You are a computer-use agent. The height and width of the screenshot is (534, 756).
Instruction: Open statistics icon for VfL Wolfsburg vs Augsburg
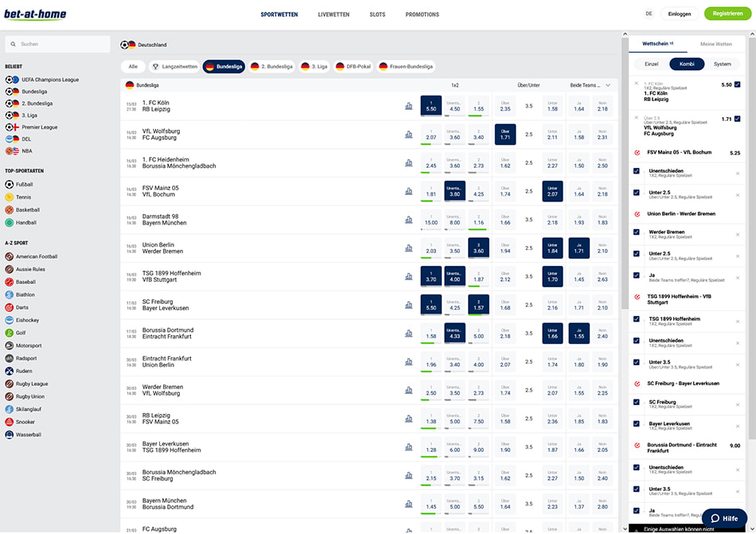[408, 134]
